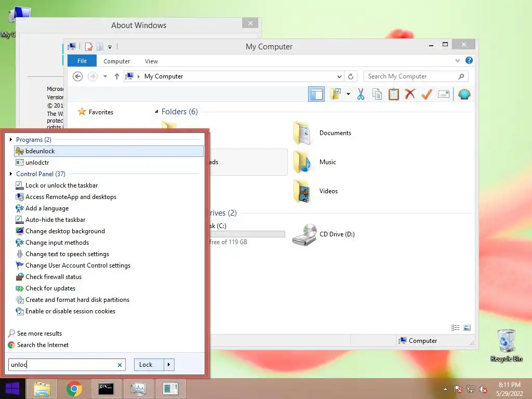This screenshot has width=532, height=399.
Task: Clear the start menu search box
Action: click(120, 365)
